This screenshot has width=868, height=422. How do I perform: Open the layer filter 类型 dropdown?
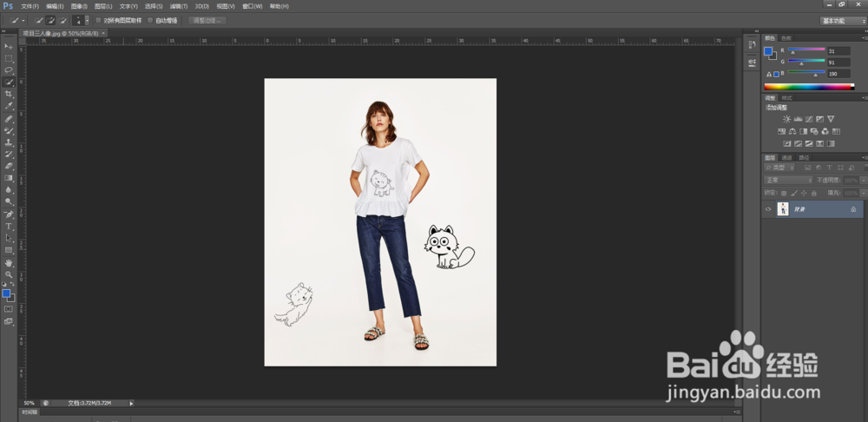click(779, 168)
